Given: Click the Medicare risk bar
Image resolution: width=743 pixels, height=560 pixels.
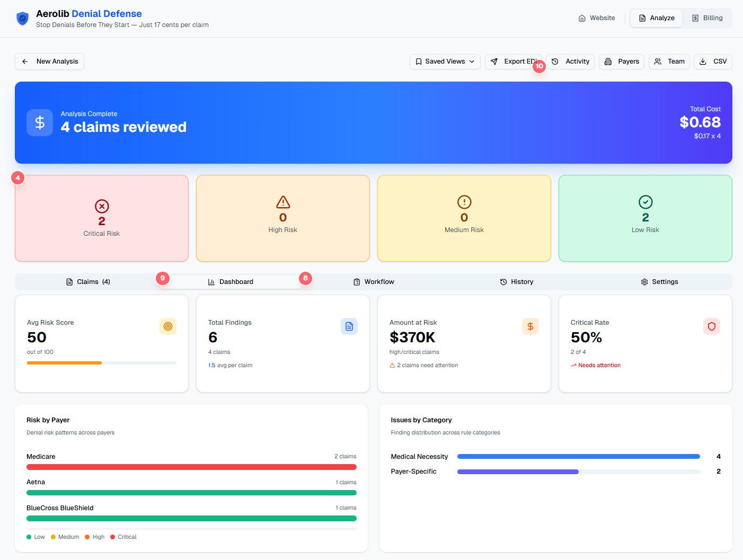Looking at the screenshot, I should coord(191,467).
